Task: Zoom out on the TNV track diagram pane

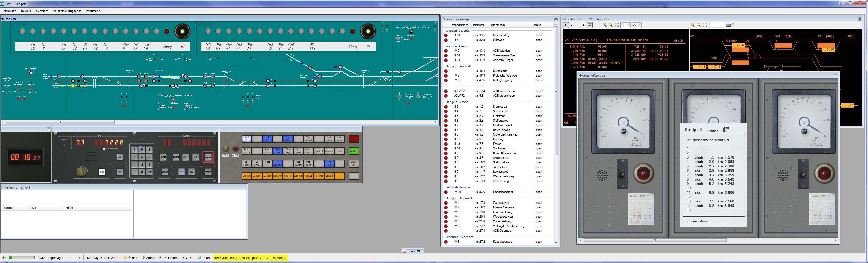Action: coord(699,25)
